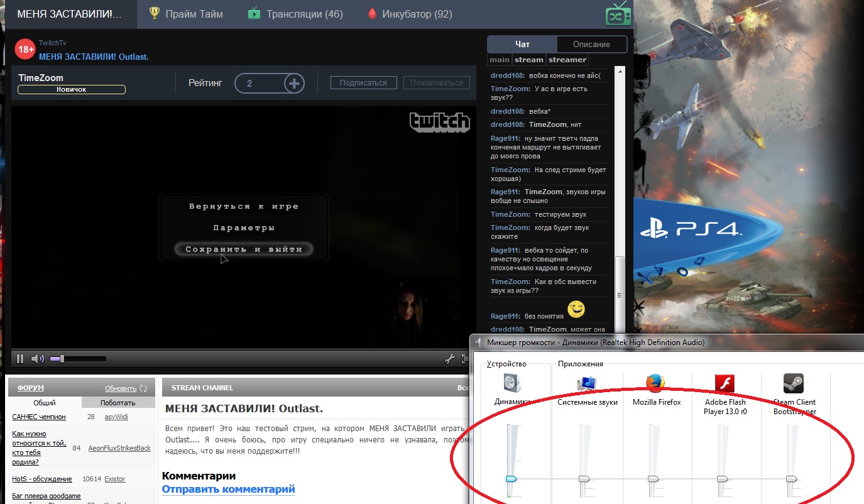Click the TimeZoom streamer name
Screen dimensions: 864x504
tap(41, 78)
